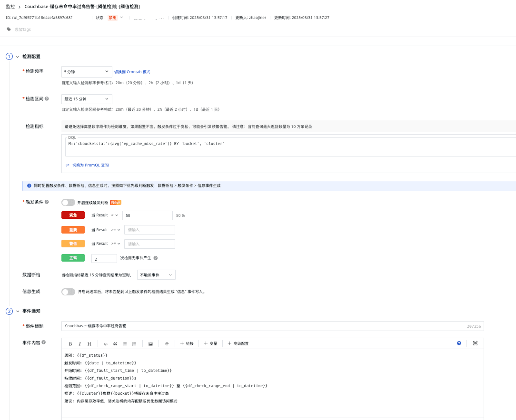
Task: Click 正常 count field containing 2
Action: coord(104,259)
